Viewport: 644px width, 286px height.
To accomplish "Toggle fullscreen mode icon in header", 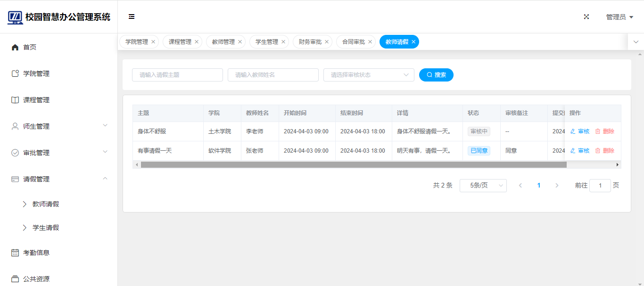I will click(x=586, y=16).
